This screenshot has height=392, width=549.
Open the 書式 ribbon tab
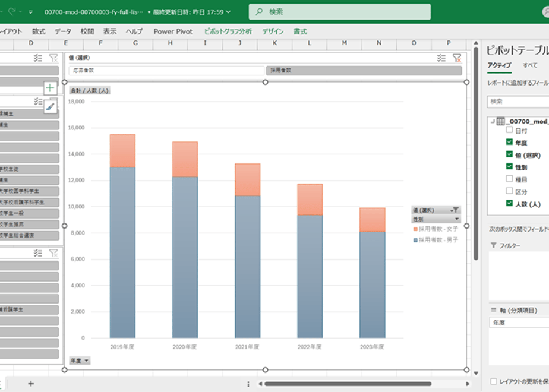[x=300, y=31]
